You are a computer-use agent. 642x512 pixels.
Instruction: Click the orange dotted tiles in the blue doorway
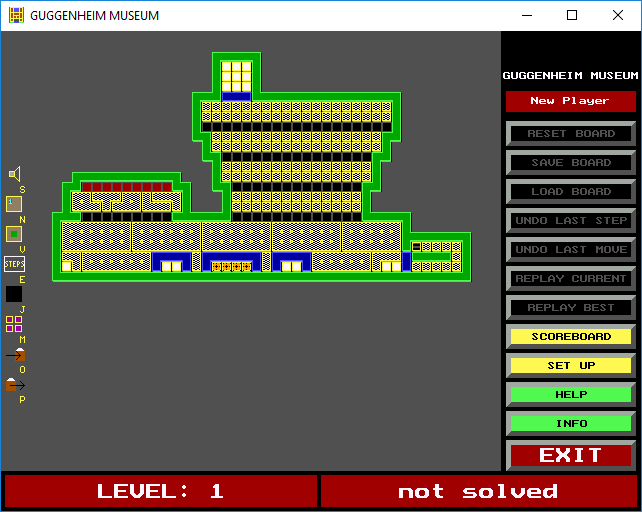coord(231,267)
